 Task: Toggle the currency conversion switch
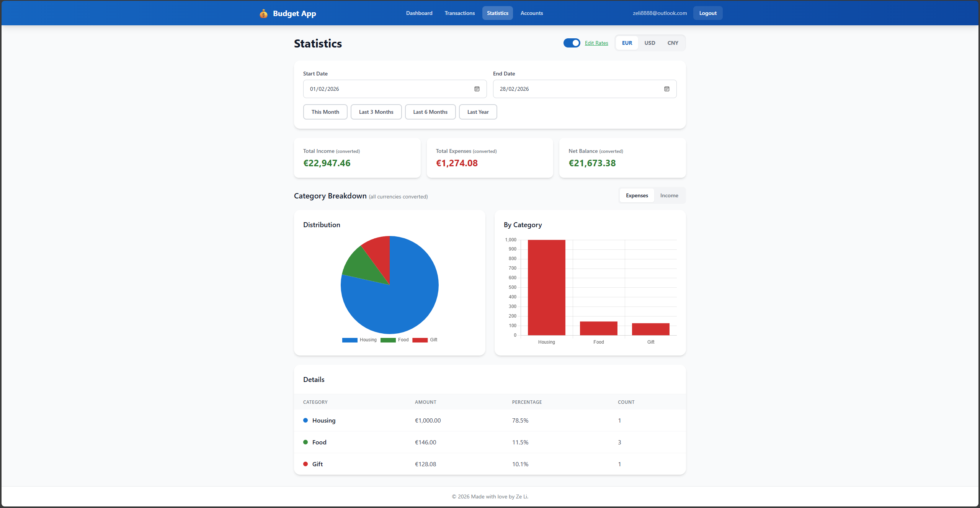pyautogui.click(x=572, y=43)
